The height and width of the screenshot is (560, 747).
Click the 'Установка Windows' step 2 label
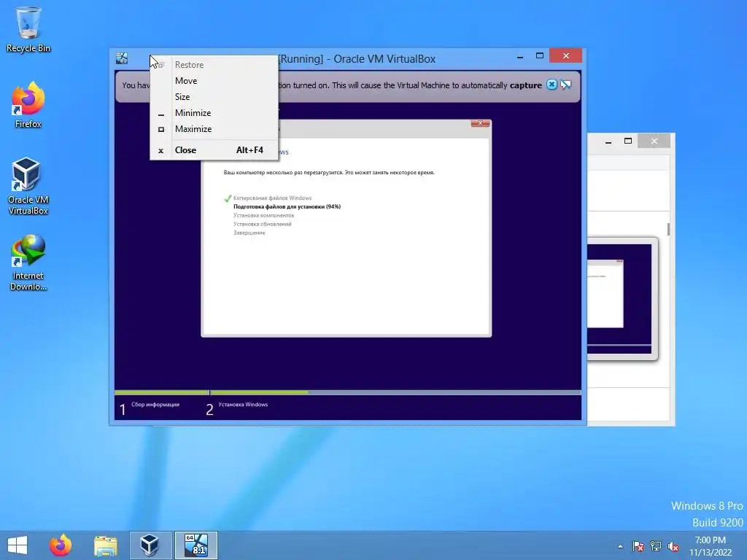[x=243, y=404]
